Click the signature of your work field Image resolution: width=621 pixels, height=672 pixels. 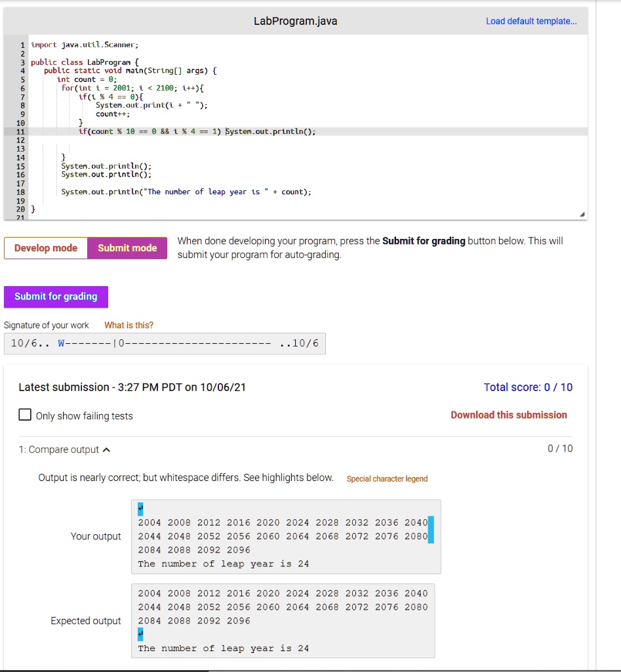point(165,343)
